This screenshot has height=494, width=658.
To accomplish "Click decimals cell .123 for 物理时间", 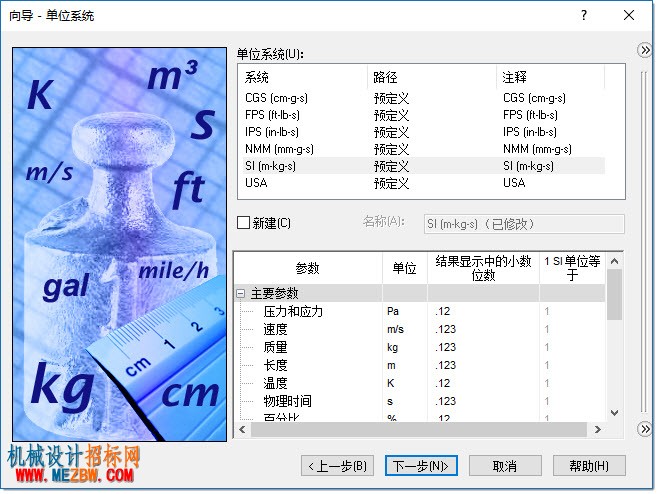I will [483, 401].
